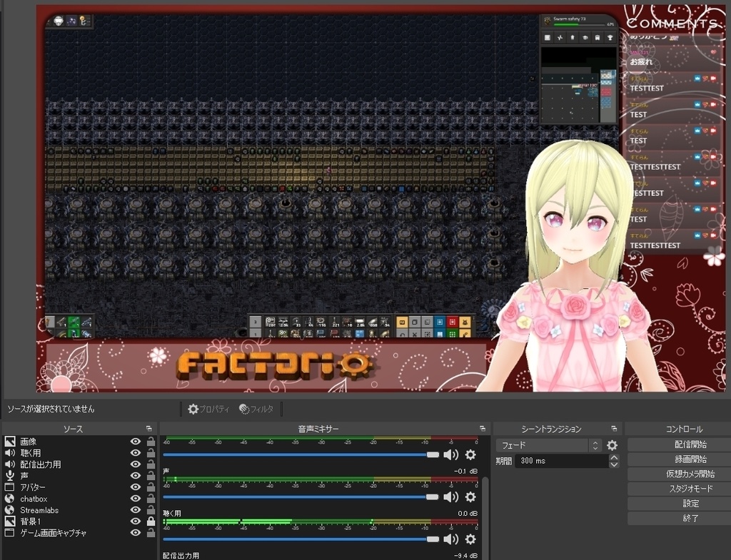This screenshot has width=731, height=560.
Task: Open フィルタ for the selected source
Action: point(256,409)
